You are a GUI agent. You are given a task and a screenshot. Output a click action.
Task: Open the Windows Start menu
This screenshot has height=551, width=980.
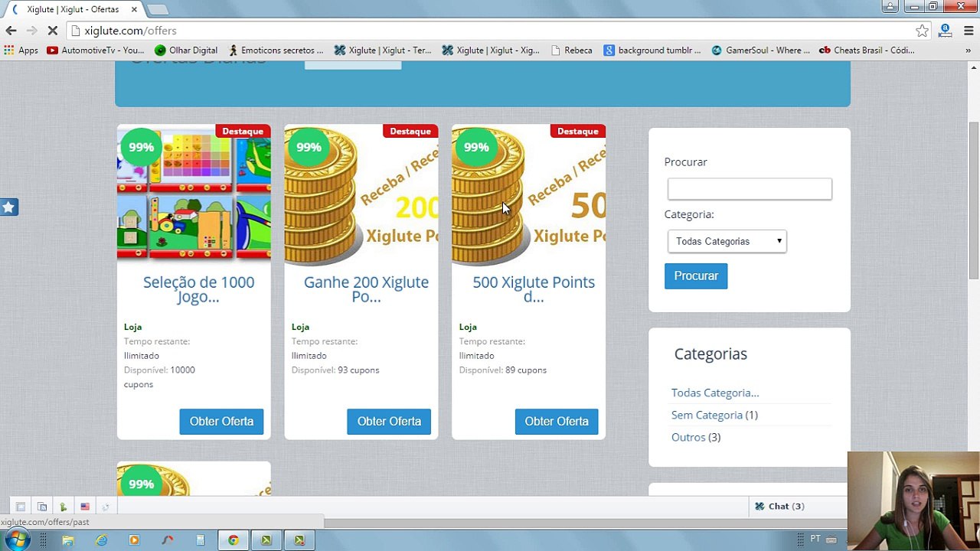pyautogui.click(x=15, y=540)
